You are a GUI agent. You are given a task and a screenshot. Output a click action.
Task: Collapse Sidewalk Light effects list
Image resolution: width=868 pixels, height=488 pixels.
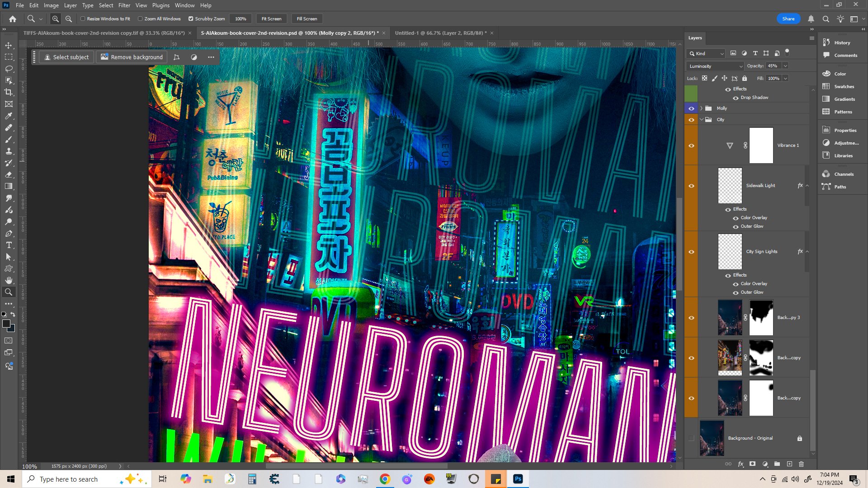[x=807, y=186]
